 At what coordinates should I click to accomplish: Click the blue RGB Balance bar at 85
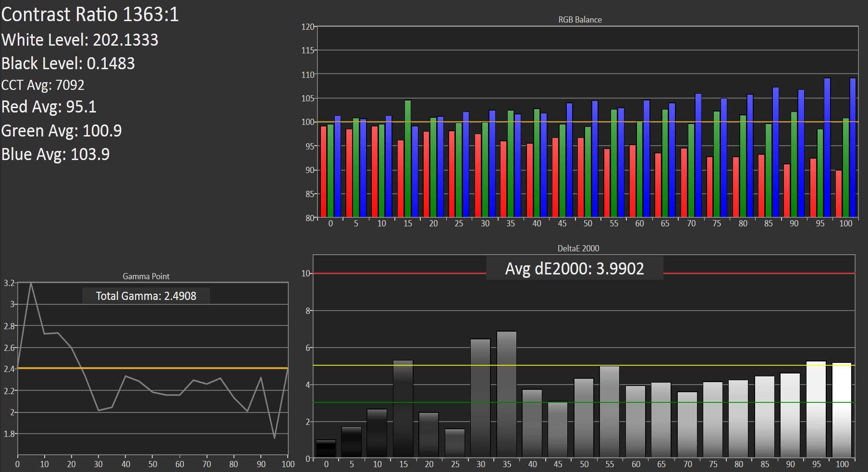coord(776,152)
